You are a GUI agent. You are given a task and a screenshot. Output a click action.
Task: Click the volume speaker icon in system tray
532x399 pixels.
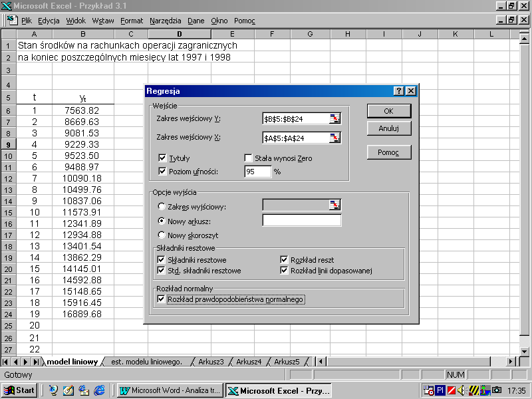461,390
